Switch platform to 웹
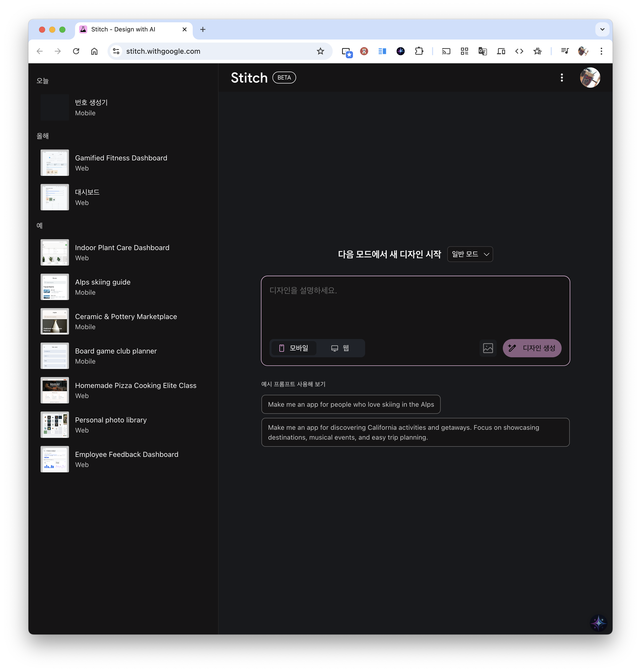The height and width of the screenshot is (672, 641). (340, 348)
